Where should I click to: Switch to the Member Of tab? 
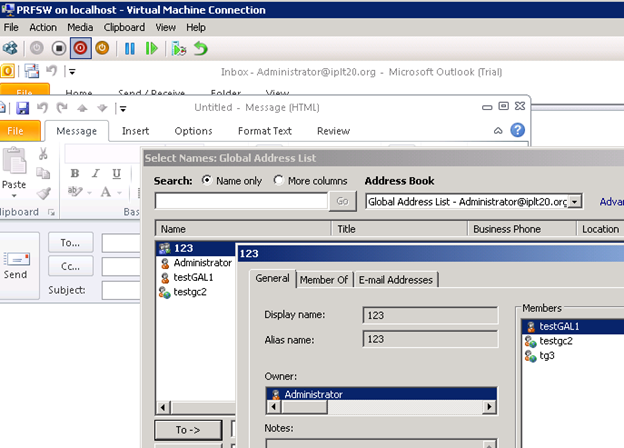coord(324,280)
